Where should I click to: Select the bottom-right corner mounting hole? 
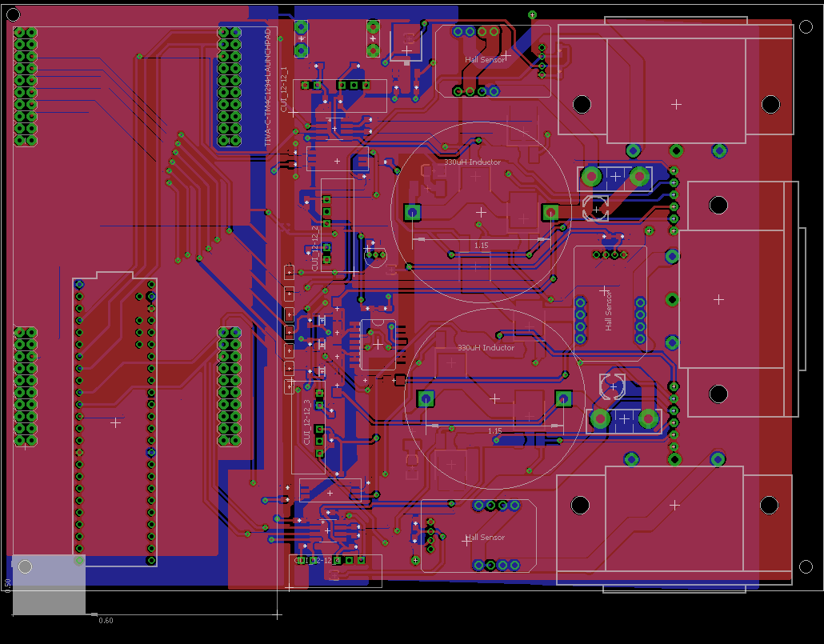(806, 566)
